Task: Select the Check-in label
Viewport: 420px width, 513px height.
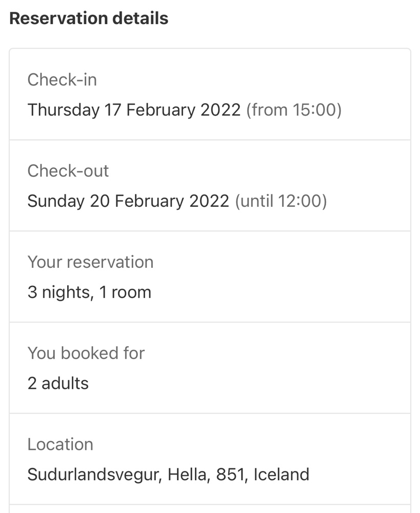Action: point(62,80)
